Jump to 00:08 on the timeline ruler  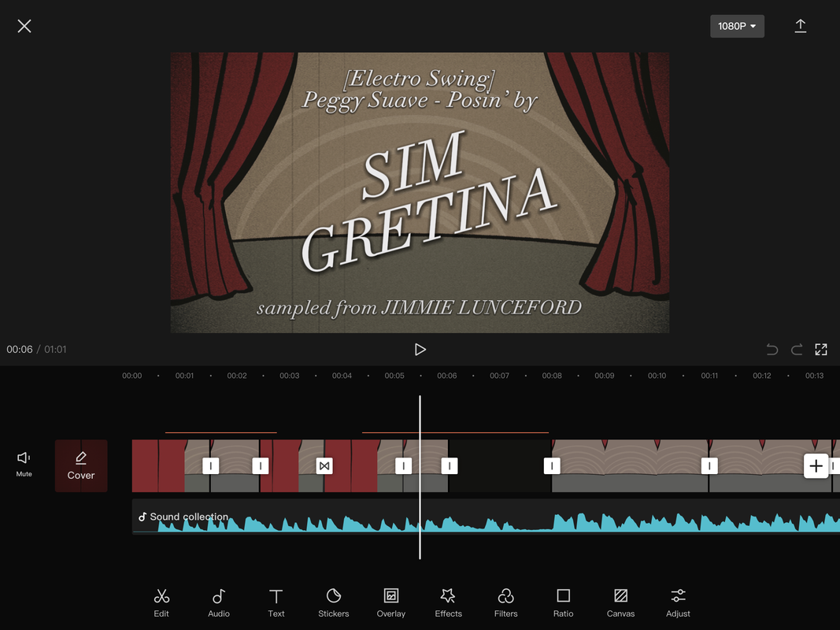click(552, 376)
